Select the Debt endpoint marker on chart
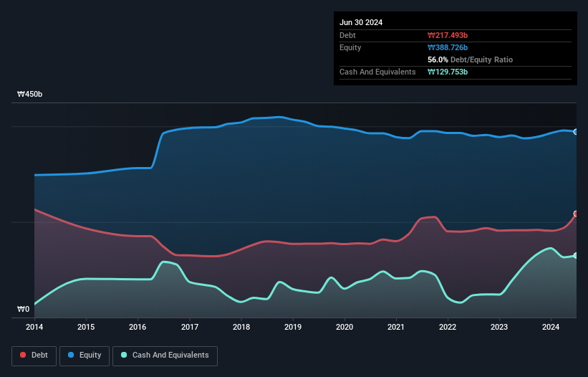The height and width of the screenshot is (377, 588). pyautogui.click(x=576, y=214)
